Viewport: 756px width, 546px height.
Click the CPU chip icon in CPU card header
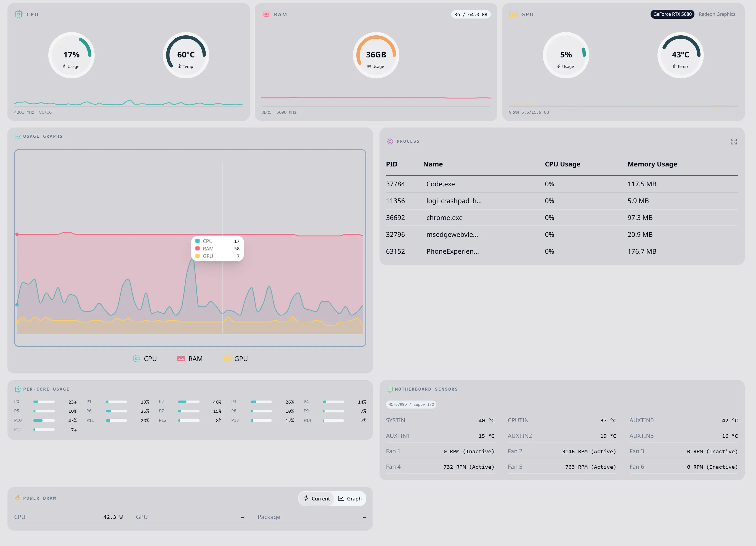[x=19, y=14]
